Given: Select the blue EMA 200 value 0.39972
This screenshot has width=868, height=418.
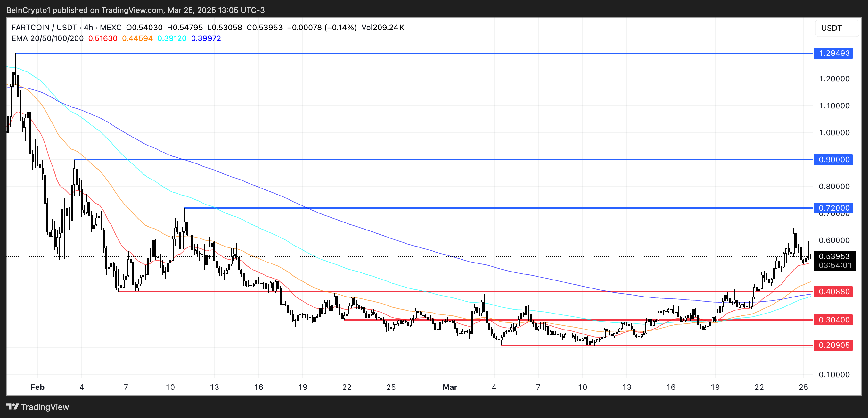Looking at the screenshot, I should tap(206, 38).
